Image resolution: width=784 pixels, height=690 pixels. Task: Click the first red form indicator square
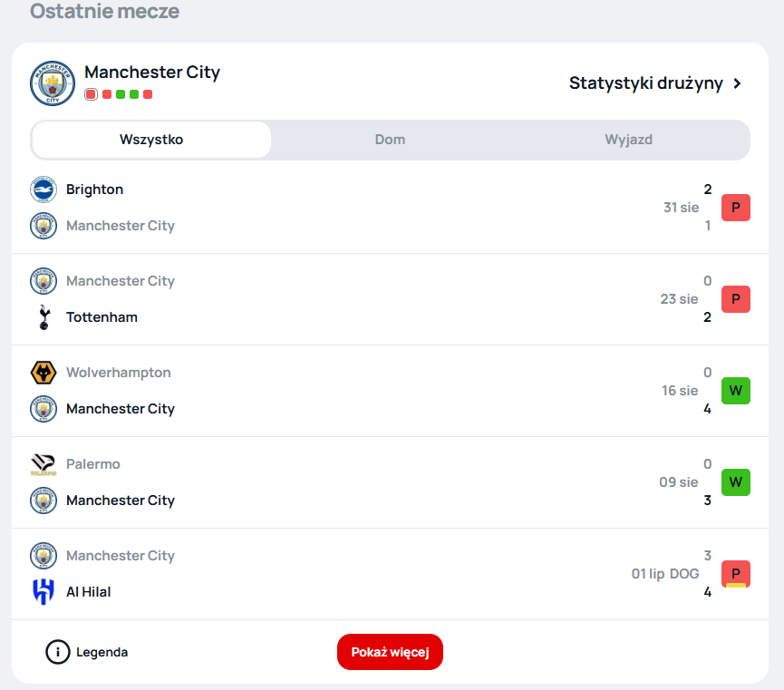[x=91, y=94]
